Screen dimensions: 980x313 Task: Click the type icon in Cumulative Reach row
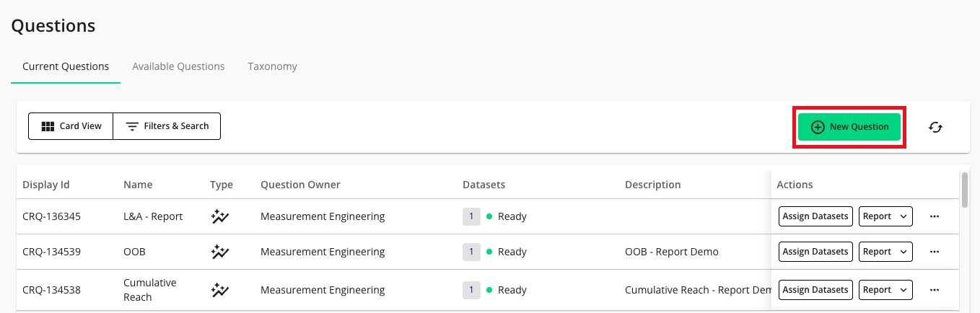220,290
